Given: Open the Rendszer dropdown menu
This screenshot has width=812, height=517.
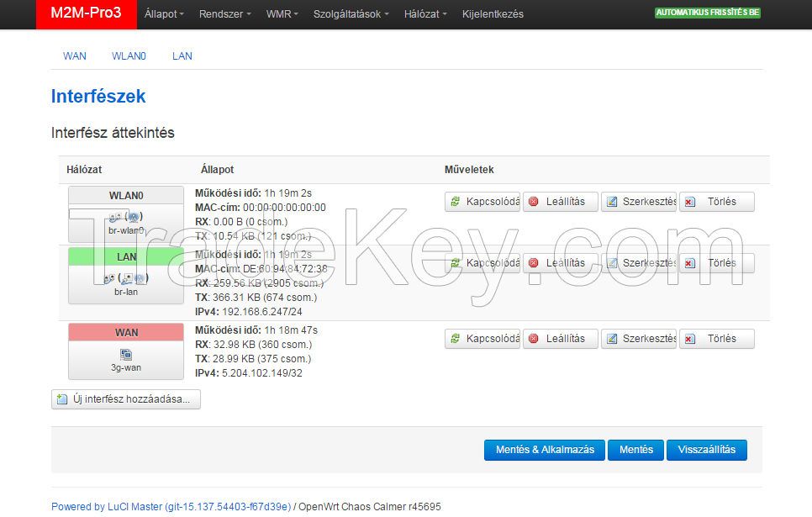Looking at the screenshot, I should (x=224, y=14).
